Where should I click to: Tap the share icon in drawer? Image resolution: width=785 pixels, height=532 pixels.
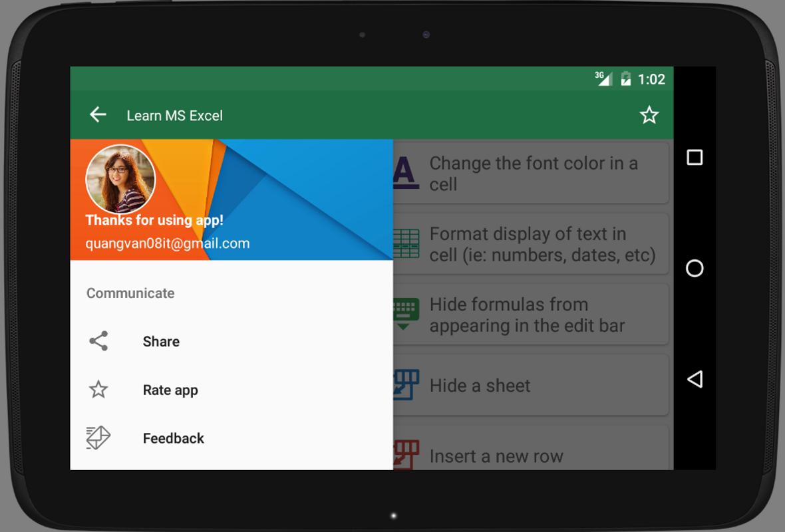[x=98, y=341]
